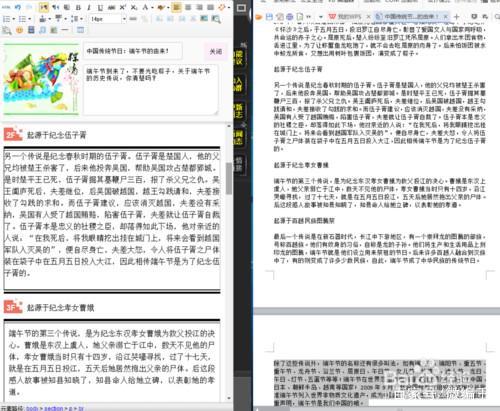Click the WPS save disk icon

269,16
